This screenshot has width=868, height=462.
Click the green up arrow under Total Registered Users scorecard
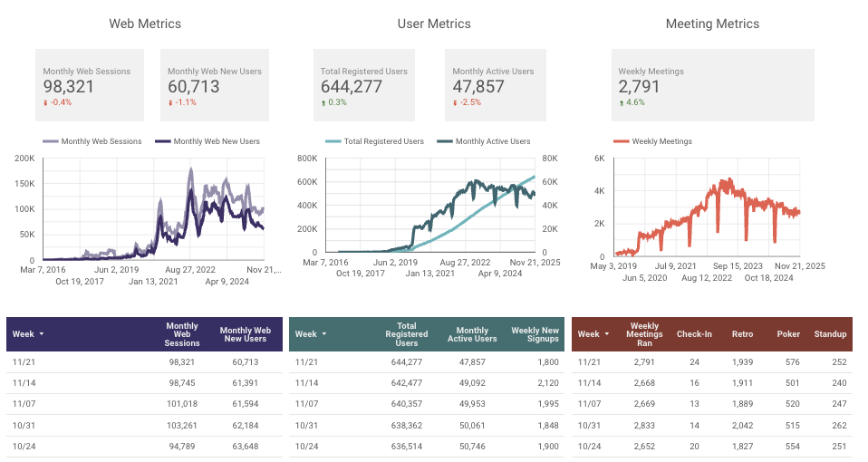[x=323, y=102]
